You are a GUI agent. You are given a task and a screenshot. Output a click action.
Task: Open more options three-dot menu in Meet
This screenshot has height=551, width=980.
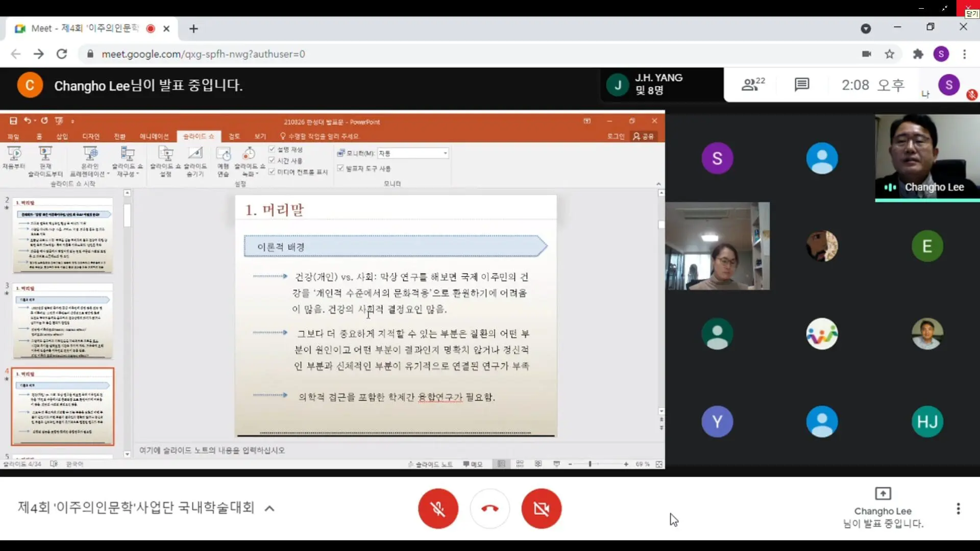coord(958,508)
